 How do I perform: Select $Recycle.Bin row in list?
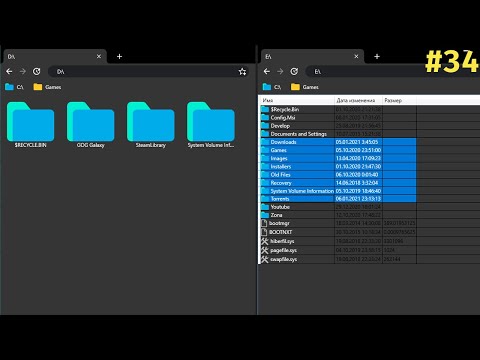[x=338, y=109]
